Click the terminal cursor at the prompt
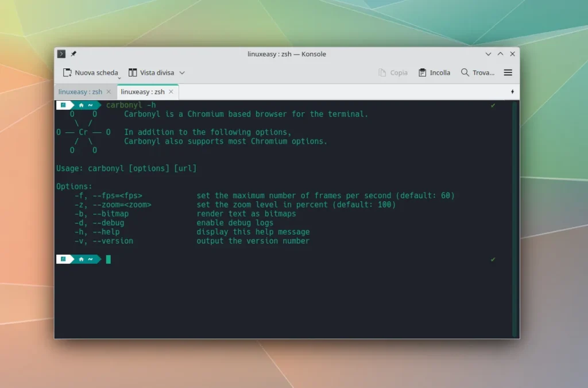This screenshot has width=588, height=388. click(x=109, y=259)
